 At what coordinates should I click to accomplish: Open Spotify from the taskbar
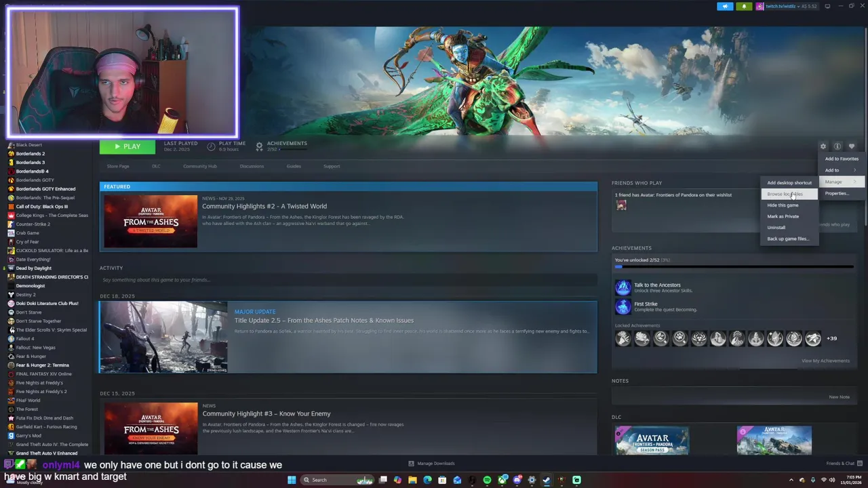tap(487, 480)
